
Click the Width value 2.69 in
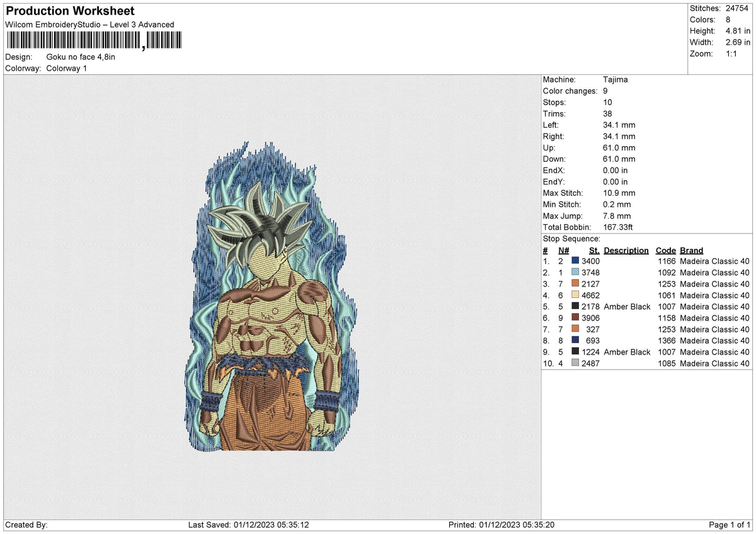[738, 42]
